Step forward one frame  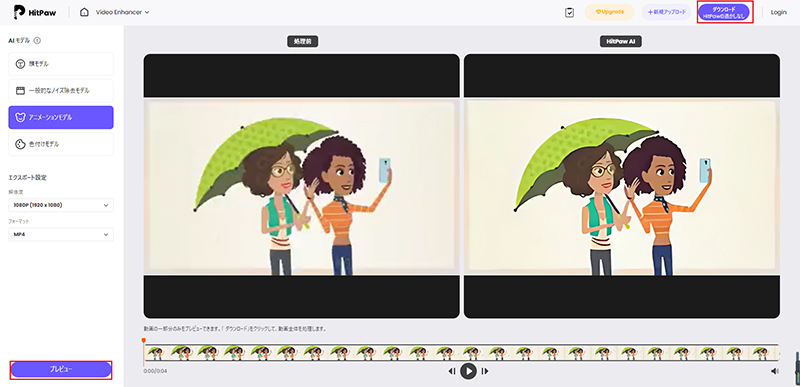pos(485,371)
